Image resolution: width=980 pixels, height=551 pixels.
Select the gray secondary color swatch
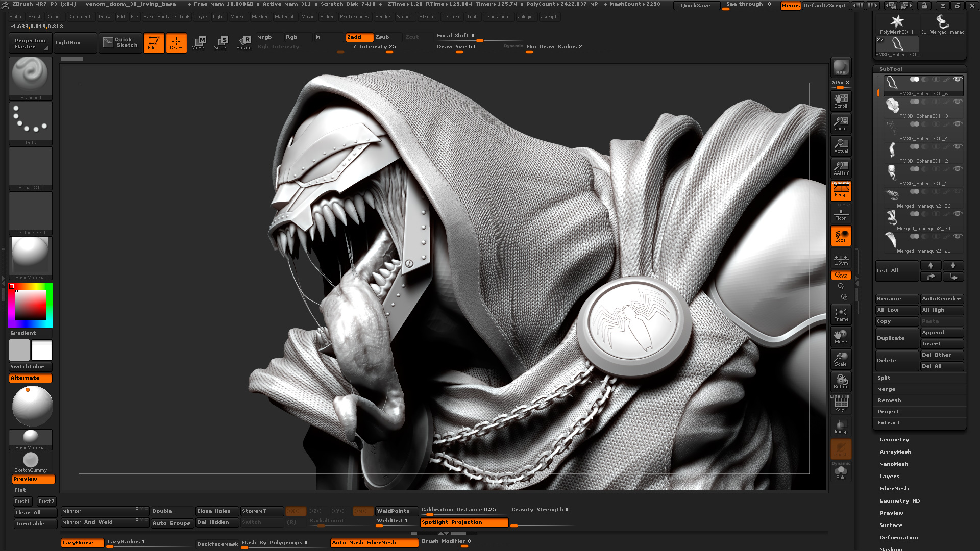point(19,350)
